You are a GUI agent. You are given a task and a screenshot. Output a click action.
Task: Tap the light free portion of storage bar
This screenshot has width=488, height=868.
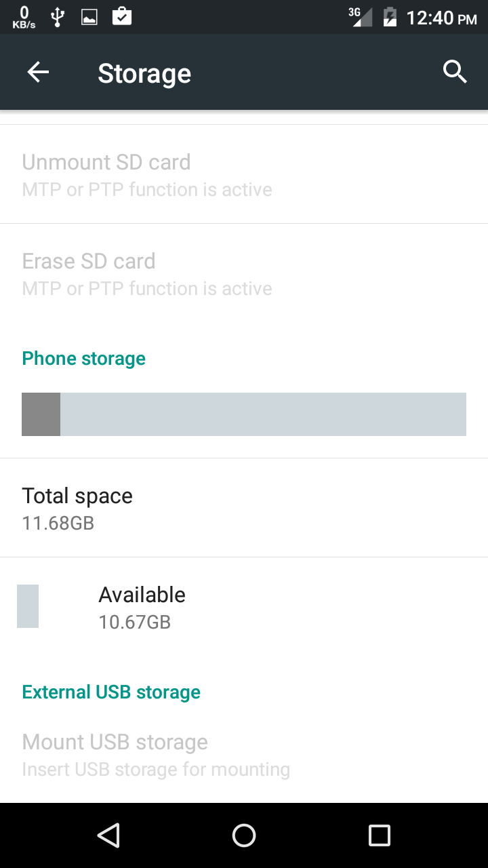tap(263, 414)
